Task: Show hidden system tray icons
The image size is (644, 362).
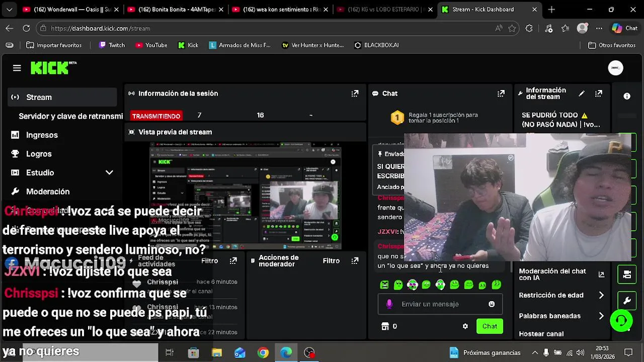Action: pyautogui.click(x=535, y=353)
